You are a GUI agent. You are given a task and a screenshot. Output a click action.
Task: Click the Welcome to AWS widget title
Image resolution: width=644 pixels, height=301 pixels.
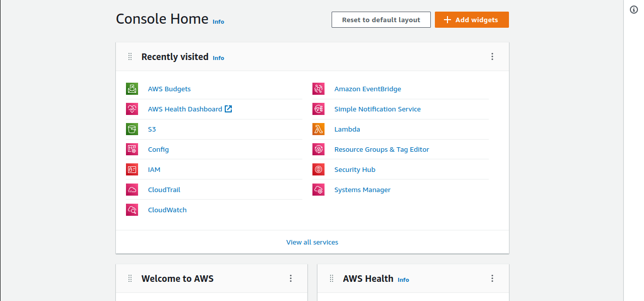[x=177, y=278]
